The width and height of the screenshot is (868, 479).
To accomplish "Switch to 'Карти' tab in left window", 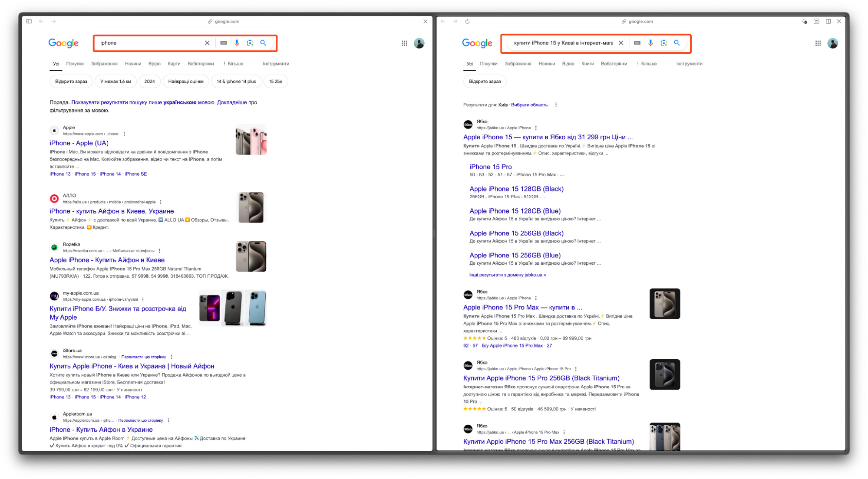I will 174,64.
